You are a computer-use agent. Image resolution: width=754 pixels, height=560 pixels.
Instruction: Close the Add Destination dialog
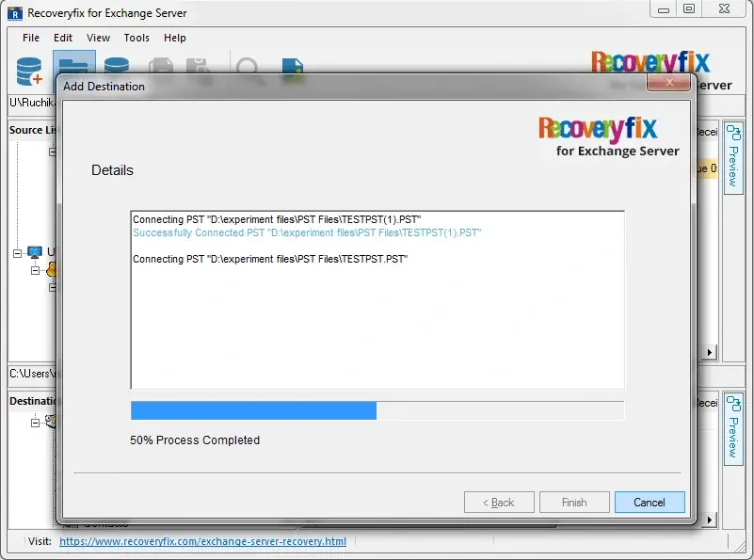coord(668,82)
